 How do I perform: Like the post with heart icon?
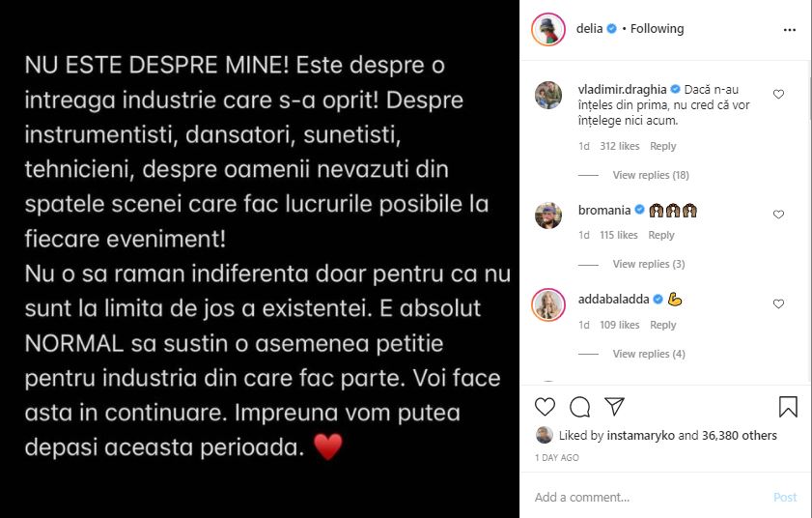[546, 407]
